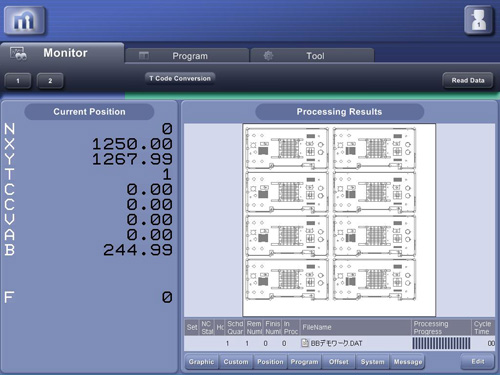Open T Code Conversion
Viewport: 500px width, 375px height.
[180, 78]
